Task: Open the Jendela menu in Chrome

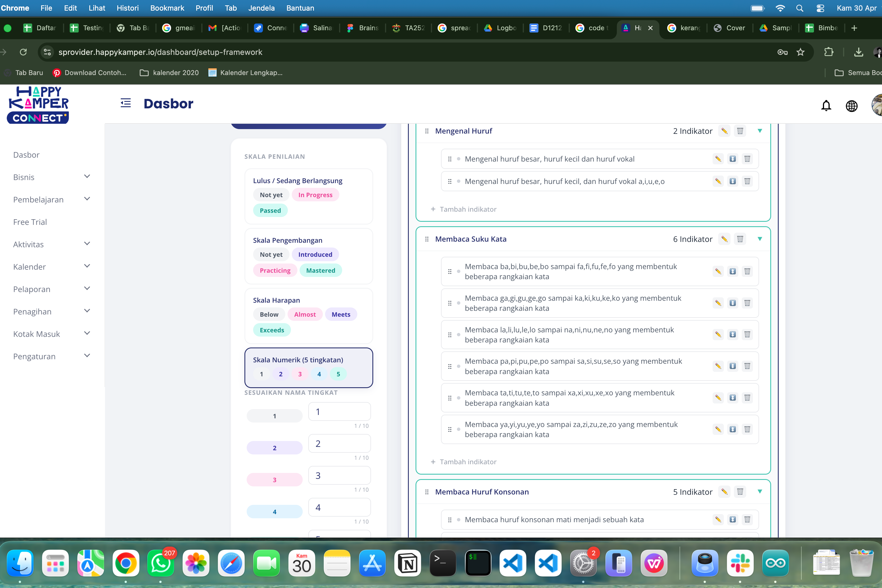Action: click(x=261, y=8)
